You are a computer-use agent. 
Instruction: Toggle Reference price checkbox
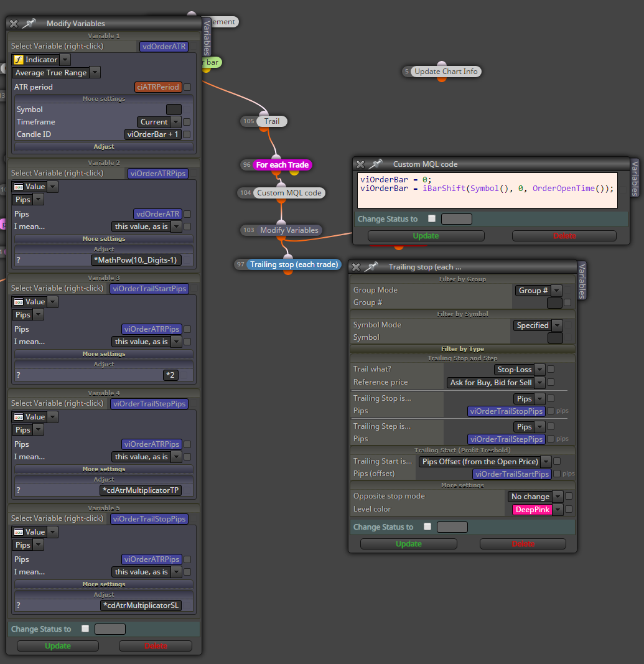(551, 382)
